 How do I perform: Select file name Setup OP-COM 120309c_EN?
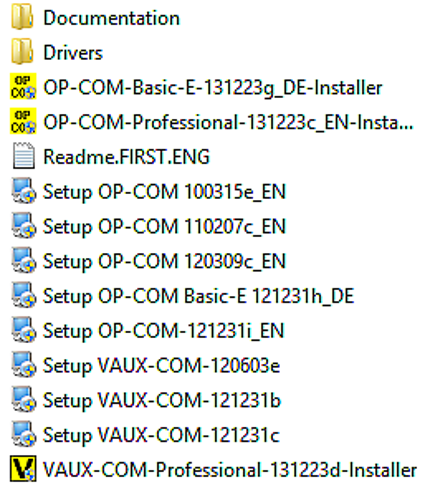(164, 261)
